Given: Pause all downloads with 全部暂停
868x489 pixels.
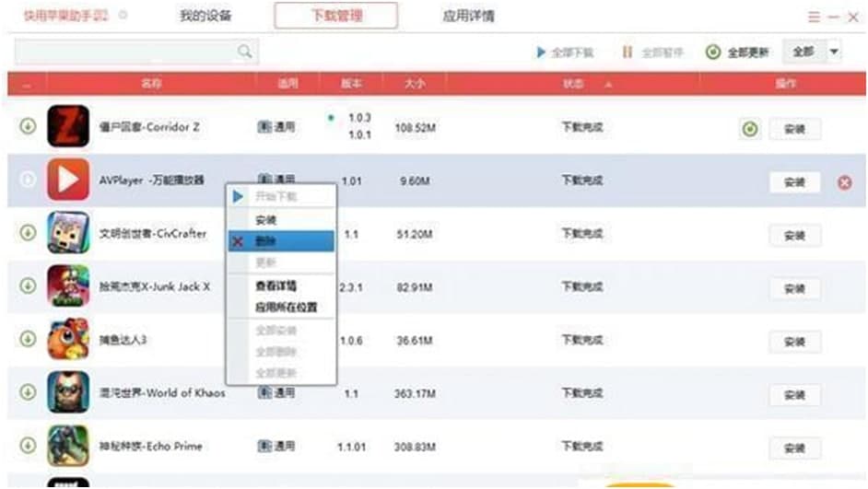Looking at the screenshot, I should (x=652, y=52).
